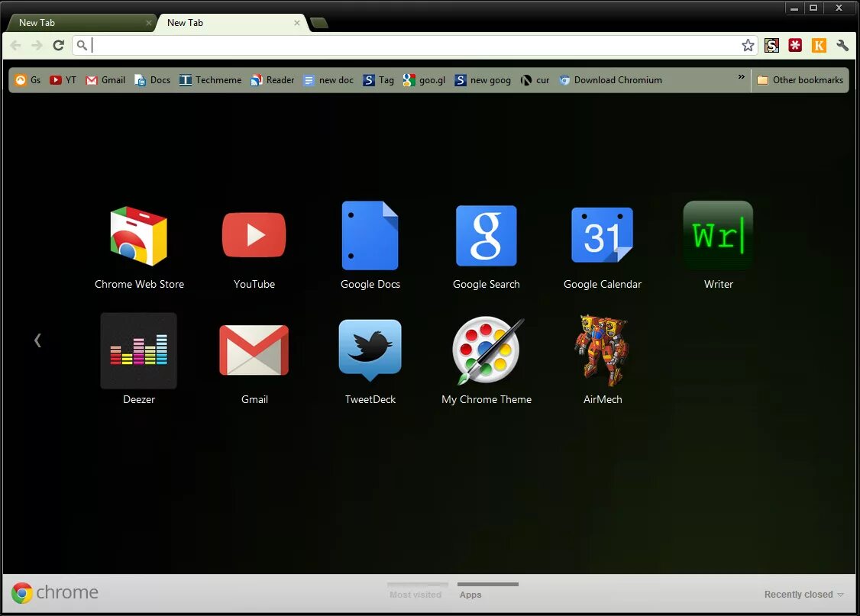Viewport: 860px width, 616px height.
Task: Close the active New Tab
Action: [x=296, y=23]
